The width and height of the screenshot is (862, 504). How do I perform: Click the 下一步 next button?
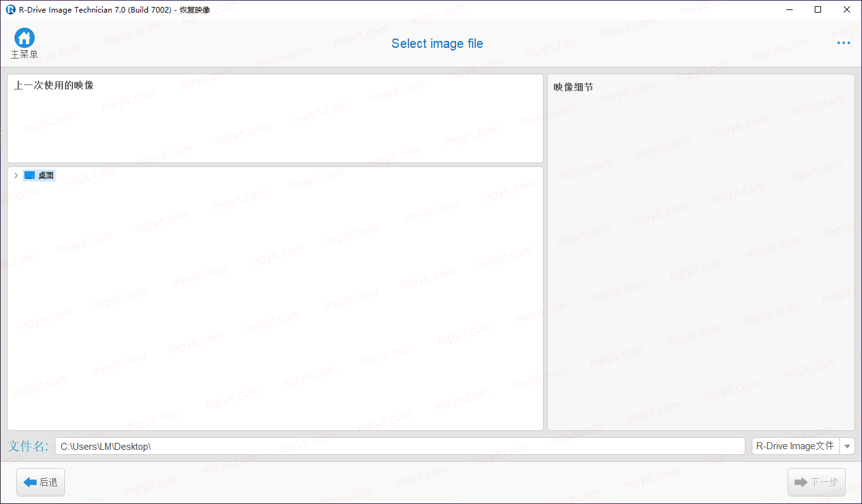816,482
